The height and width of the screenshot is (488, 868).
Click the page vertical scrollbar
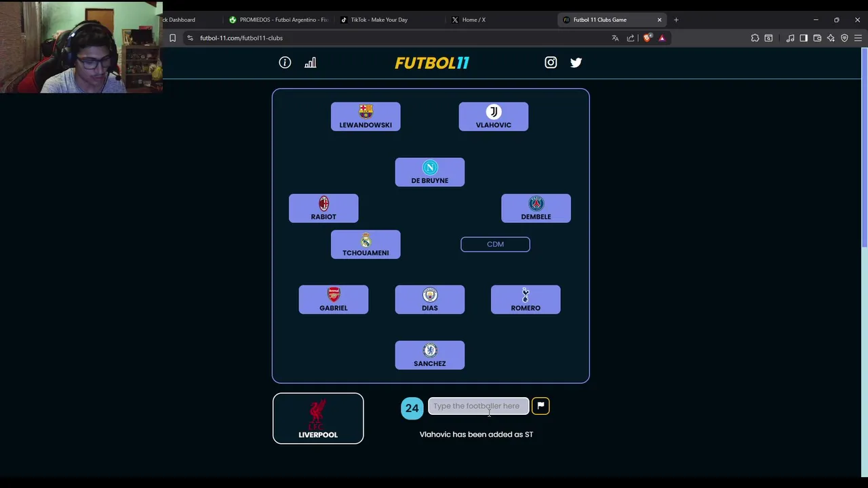tap(865, 149)
